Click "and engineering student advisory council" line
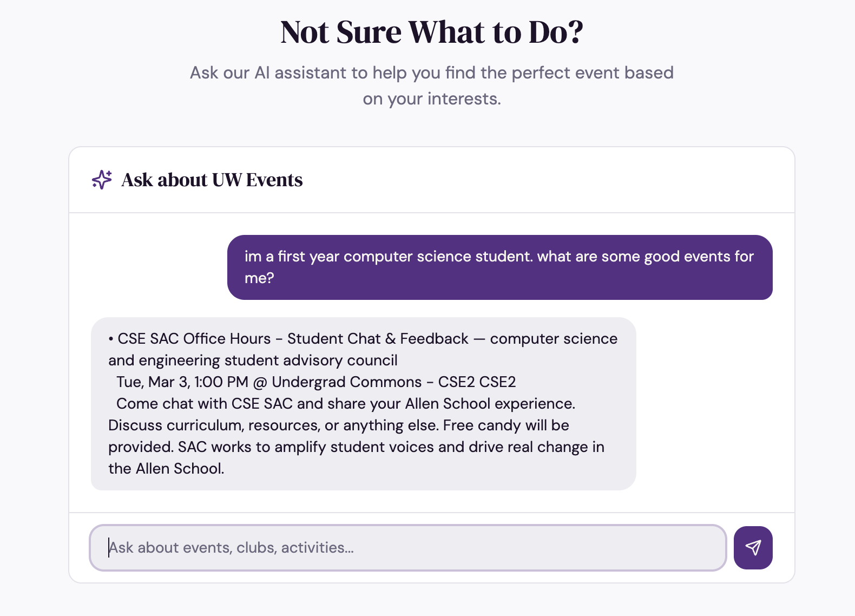 [253, 361]
